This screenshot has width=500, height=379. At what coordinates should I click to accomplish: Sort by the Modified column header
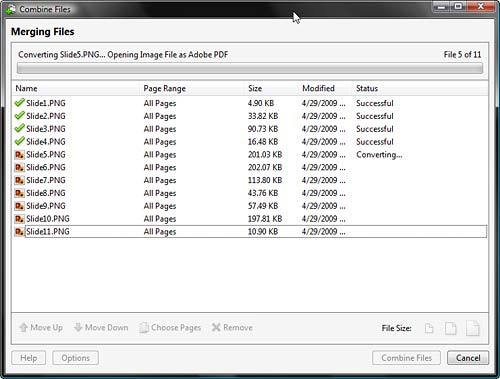tap(325, 88)
